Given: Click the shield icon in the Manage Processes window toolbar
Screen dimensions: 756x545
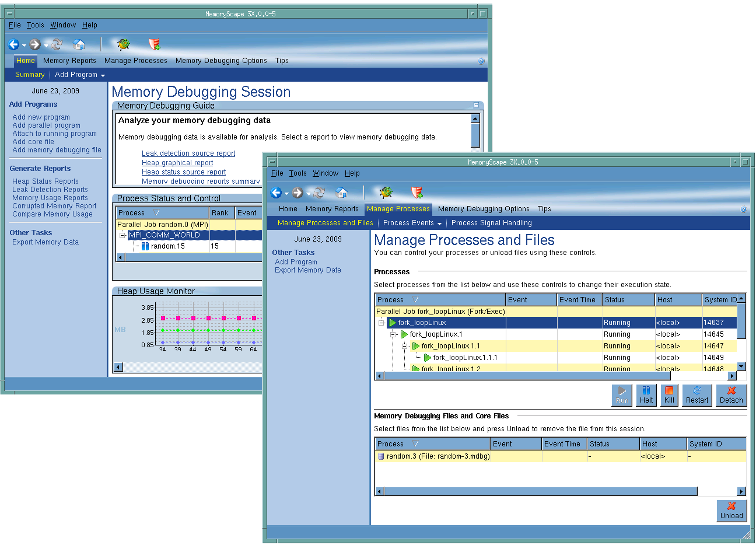Looking at the screenshot, I should (416, 193).
